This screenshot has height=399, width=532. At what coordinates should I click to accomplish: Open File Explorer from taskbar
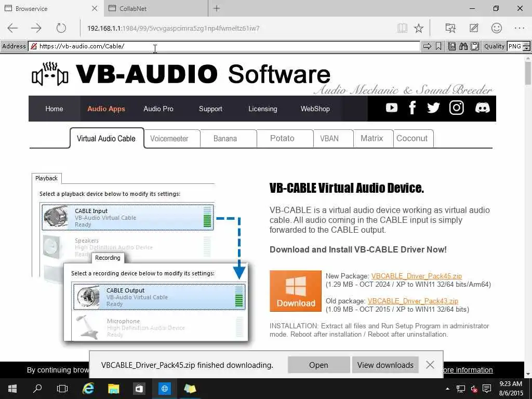(x=113, y=389)
